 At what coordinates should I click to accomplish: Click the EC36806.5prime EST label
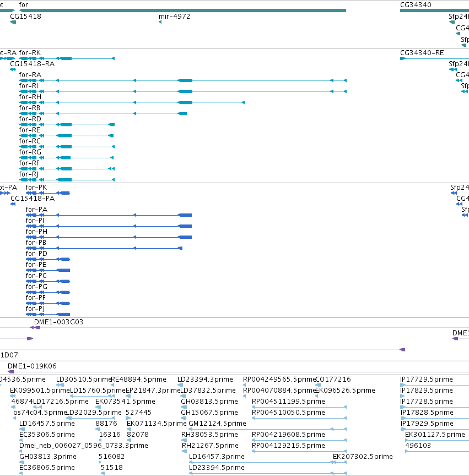[x=47, y=468]
